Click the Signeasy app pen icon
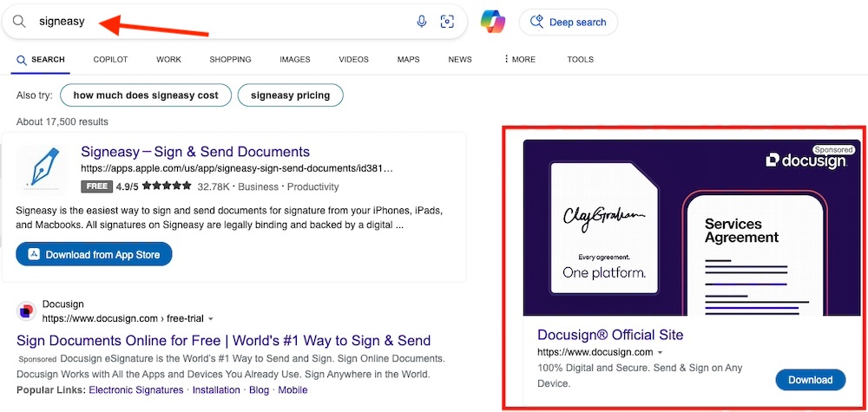The image size is (868, 412). 42,167
